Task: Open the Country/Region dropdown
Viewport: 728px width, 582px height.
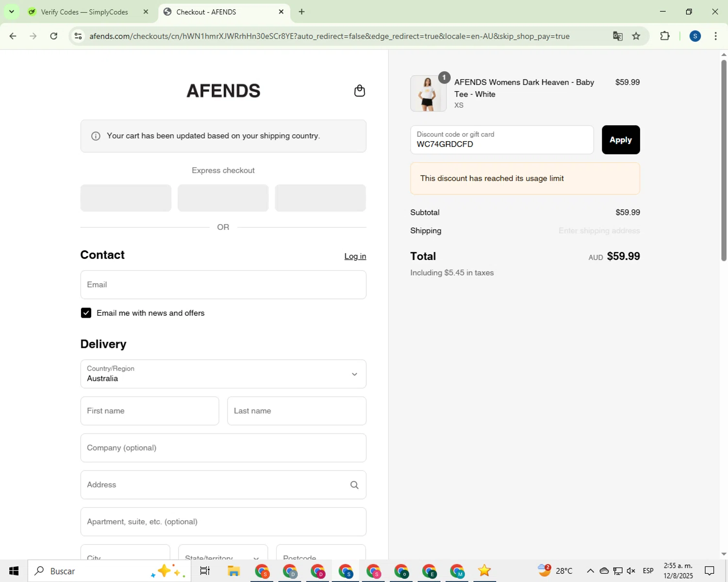Action: pos(223,374)
